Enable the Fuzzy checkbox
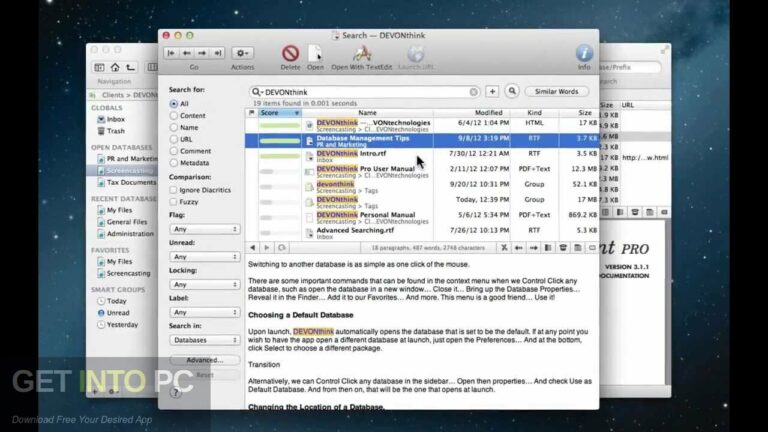Viewport: 768px width, 432px height. point(173,202)
